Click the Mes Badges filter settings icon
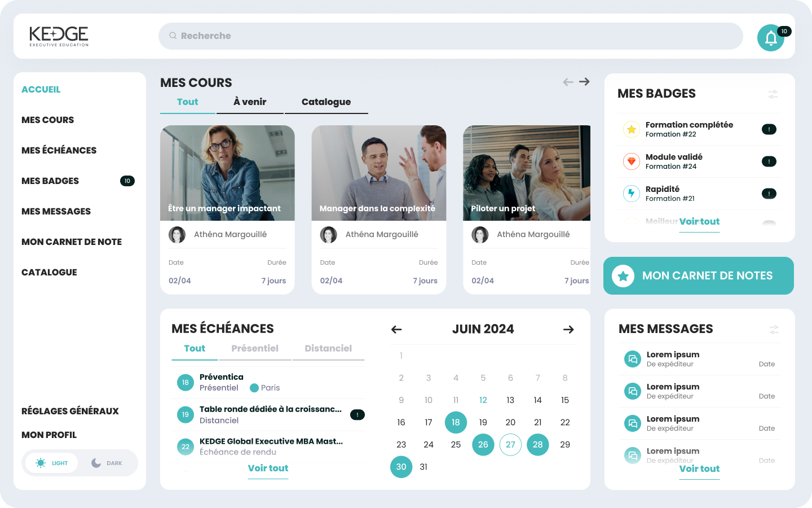 [x=773, y=94]
